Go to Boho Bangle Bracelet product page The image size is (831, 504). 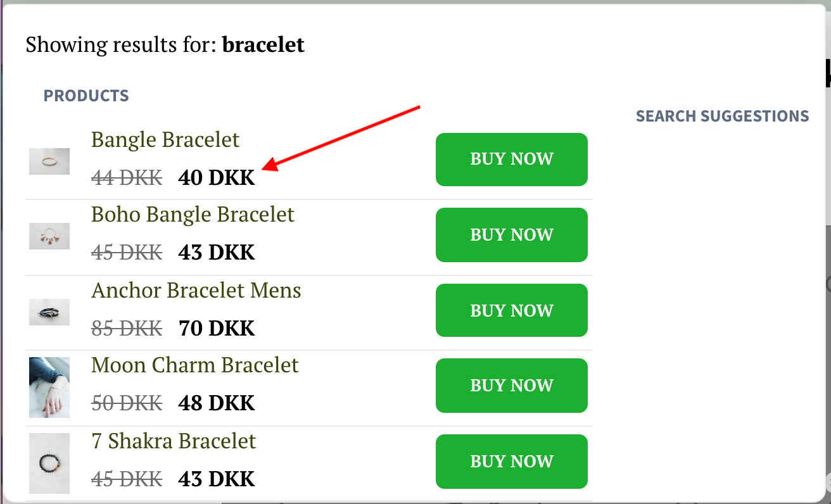pos(193,214)
